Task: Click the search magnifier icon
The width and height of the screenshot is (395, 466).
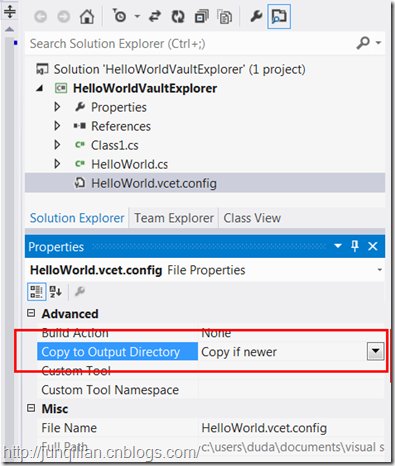Action: [363, 43]
